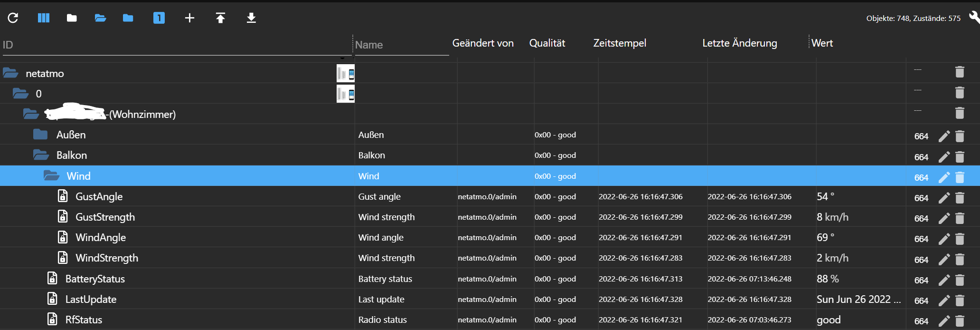The image size is (980, 330).
Task: Collapse the Balkon folder
Action: pyautogui.click(x=41, y=155)
